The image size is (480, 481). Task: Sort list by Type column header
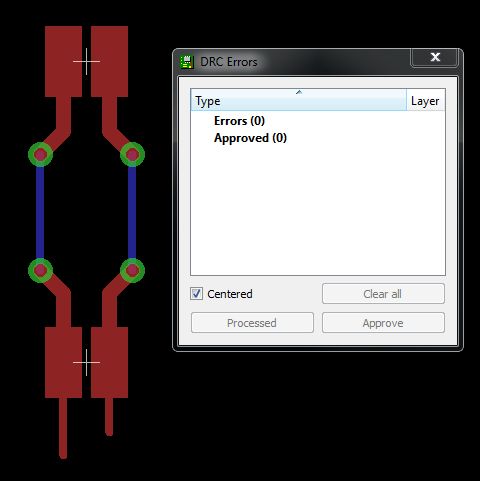tap(298, 100)
